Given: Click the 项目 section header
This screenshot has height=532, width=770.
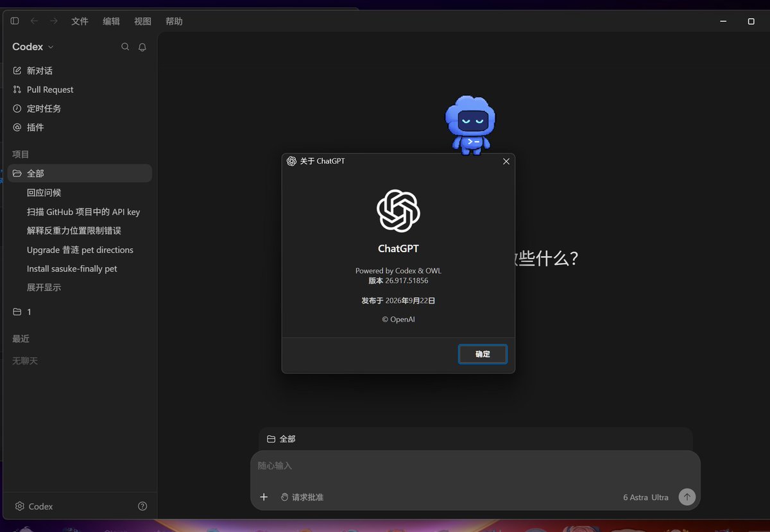Looking at the screenshot, I should click(x=21, y=155).
